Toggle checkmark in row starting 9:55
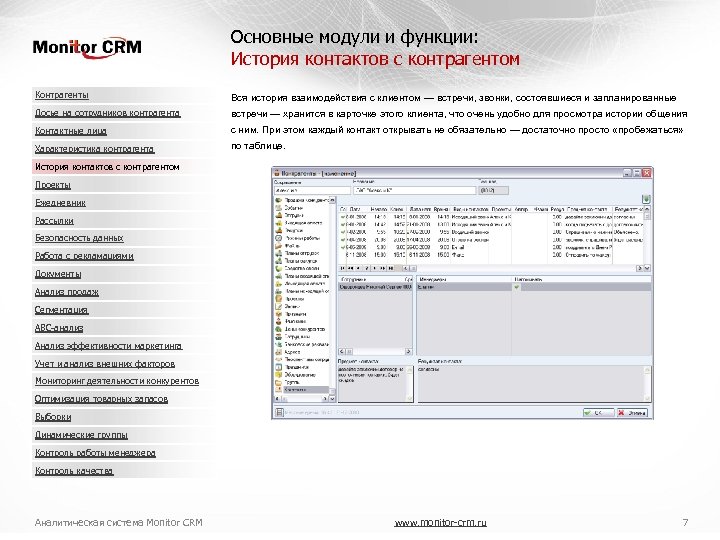The image size is (720, 540). coord(343,232)
